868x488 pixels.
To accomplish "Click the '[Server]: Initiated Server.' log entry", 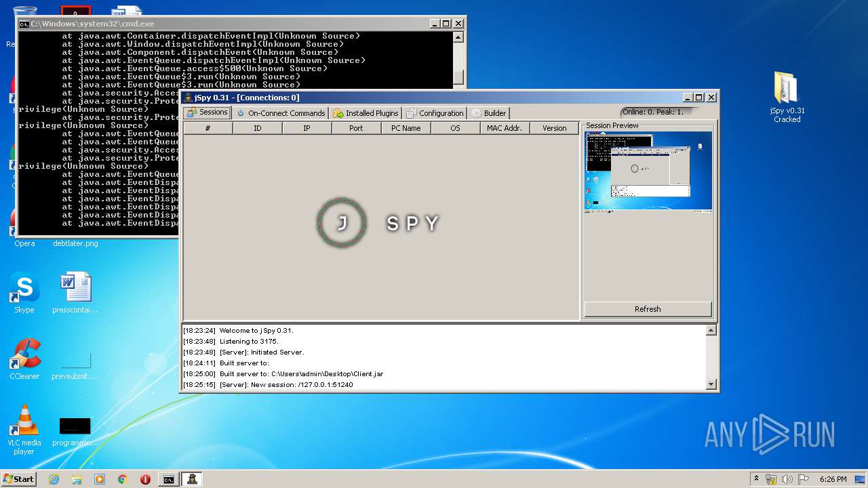I will 243,352.
